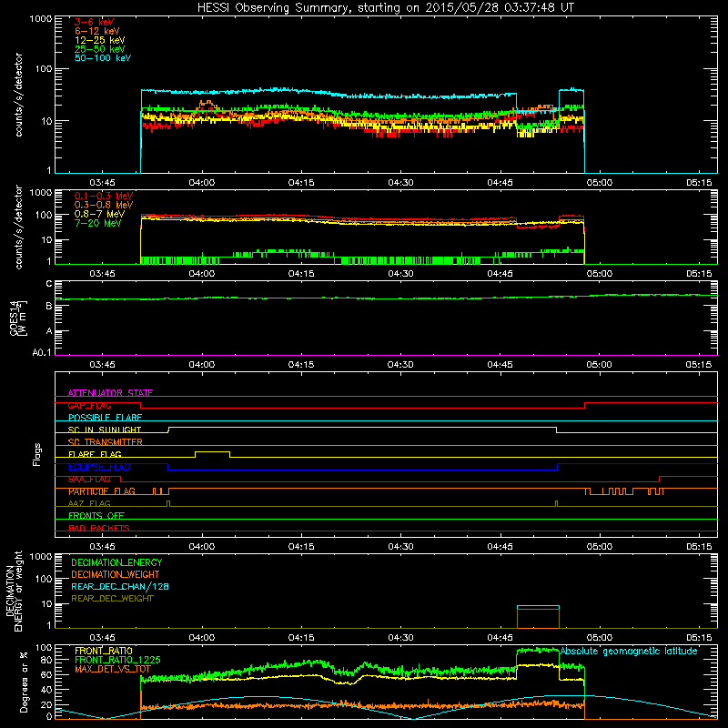Click the cyan REAR_DEC_CHAN box in decimation plot
728x728 pixels.
point(538,606)
